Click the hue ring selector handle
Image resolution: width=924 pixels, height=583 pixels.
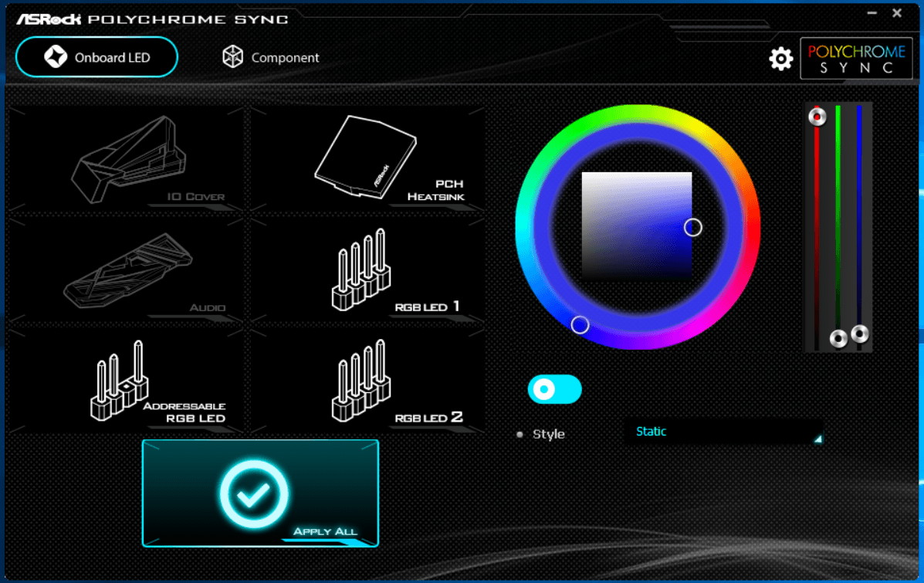point(580,325)
